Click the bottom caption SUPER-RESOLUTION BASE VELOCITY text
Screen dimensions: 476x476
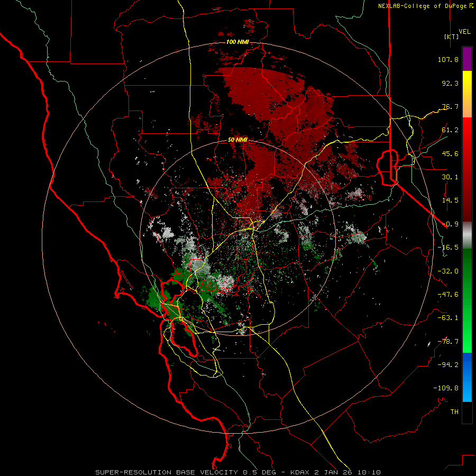[x=167, y=472]
